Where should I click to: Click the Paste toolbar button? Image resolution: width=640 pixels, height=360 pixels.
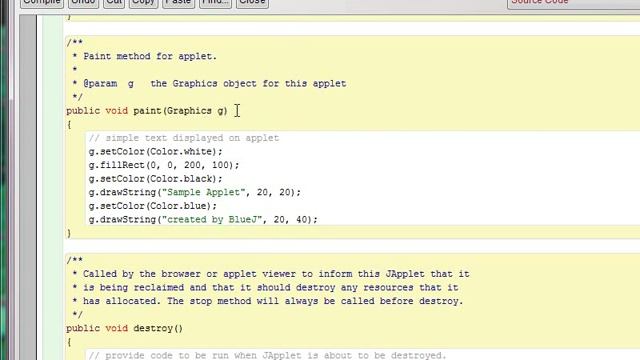(x=178, y=3)
